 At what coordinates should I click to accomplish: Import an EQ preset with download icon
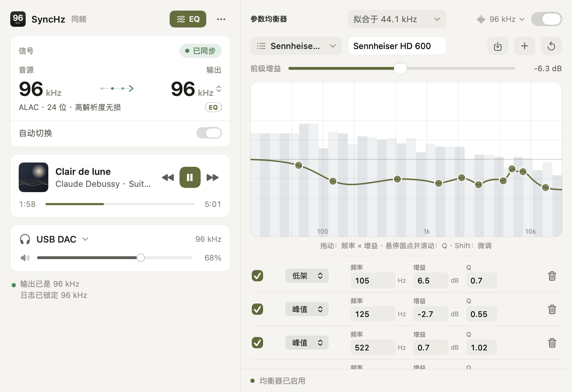(498, 46)
